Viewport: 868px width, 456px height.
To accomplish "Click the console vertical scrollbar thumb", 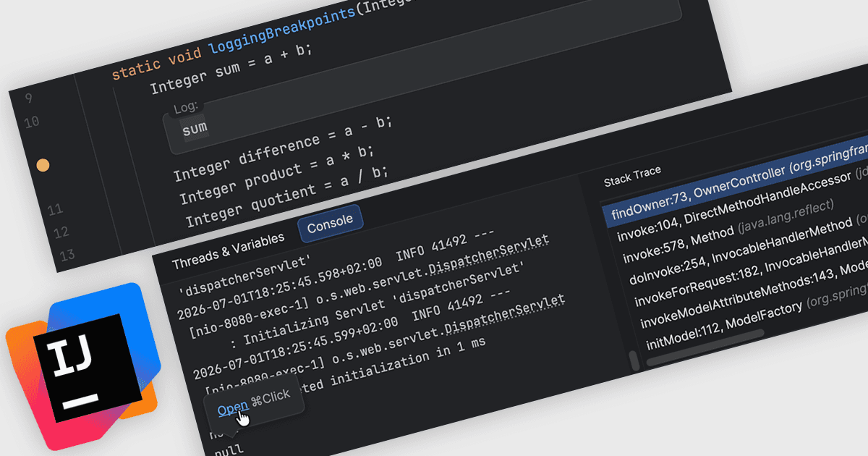I will pos(634,360).
